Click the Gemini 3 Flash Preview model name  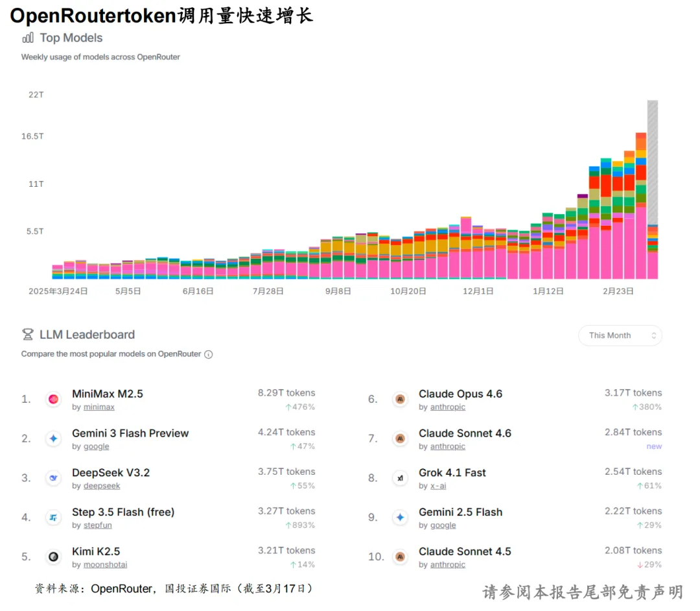coord(130,433)
